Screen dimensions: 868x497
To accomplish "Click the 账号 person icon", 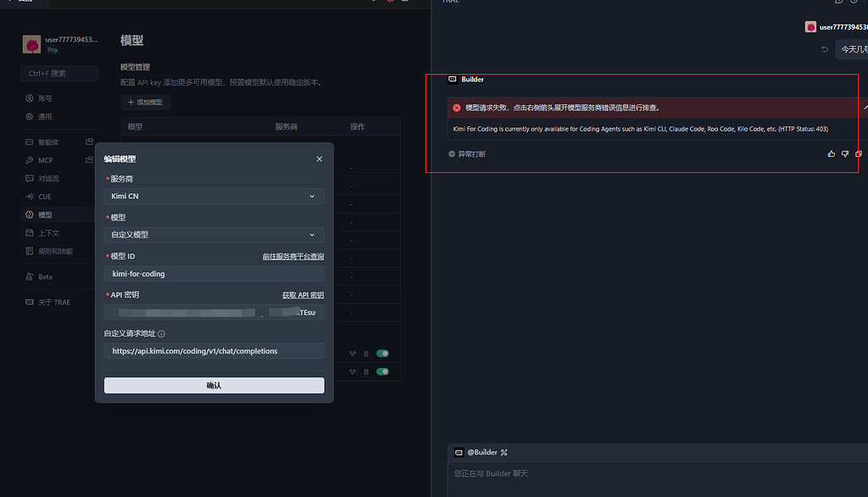I will point(30,98).
